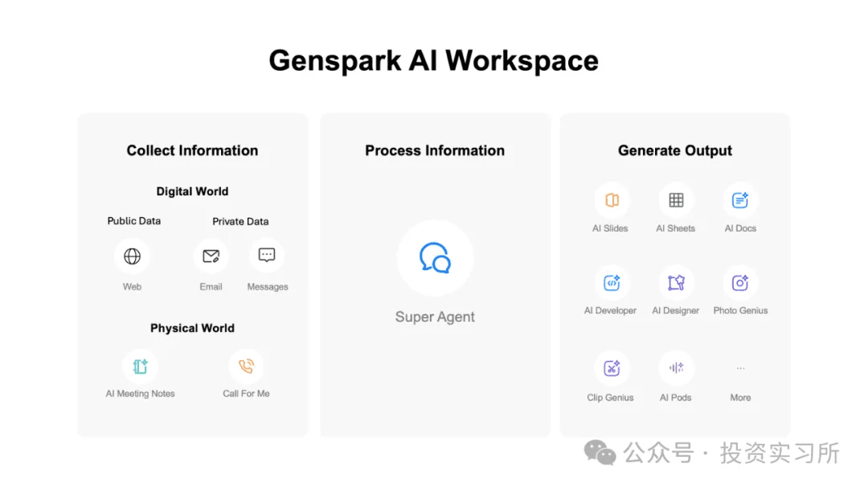
Task: Open the AI Slides icon
Action: click(x=612, y=200)
